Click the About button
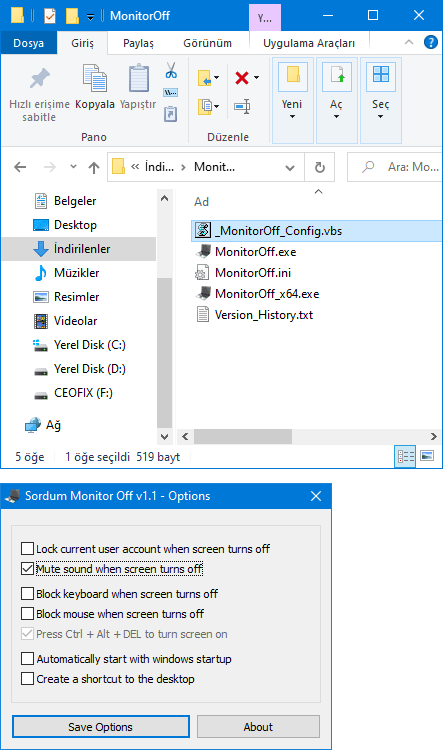This screenshot has width=443, height=750. tap(258, 727)
